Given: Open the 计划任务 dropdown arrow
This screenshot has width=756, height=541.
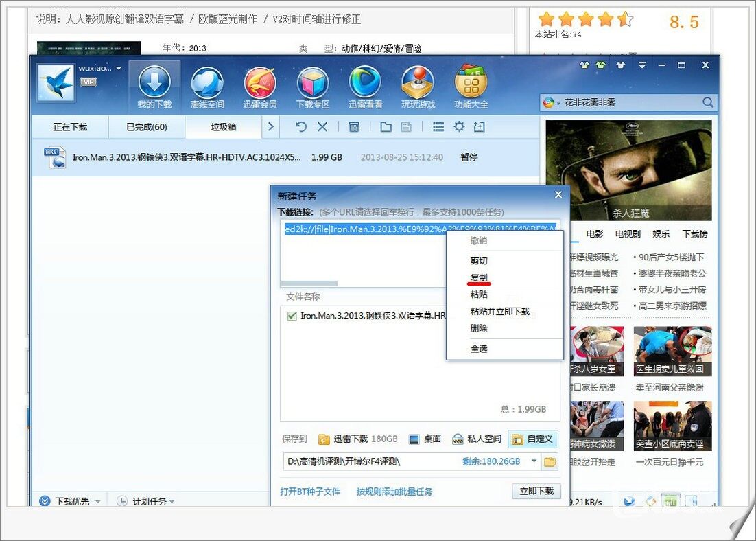Looking at the screenshot, I should pyautogui.click(x=172, y=501).
